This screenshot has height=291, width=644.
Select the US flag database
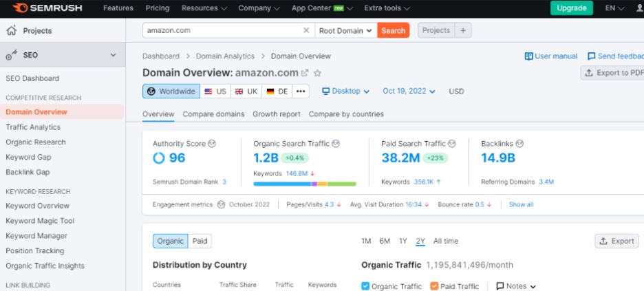(x=215, y=91)
